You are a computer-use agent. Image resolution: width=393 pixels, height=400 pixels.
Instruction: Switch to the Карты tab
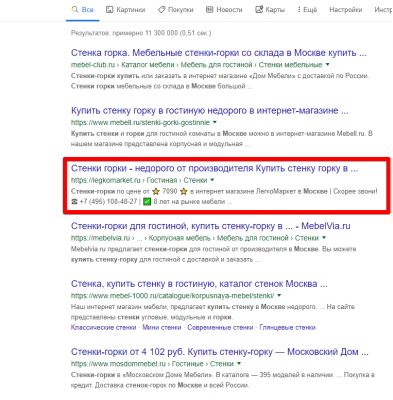pos(270,10)
